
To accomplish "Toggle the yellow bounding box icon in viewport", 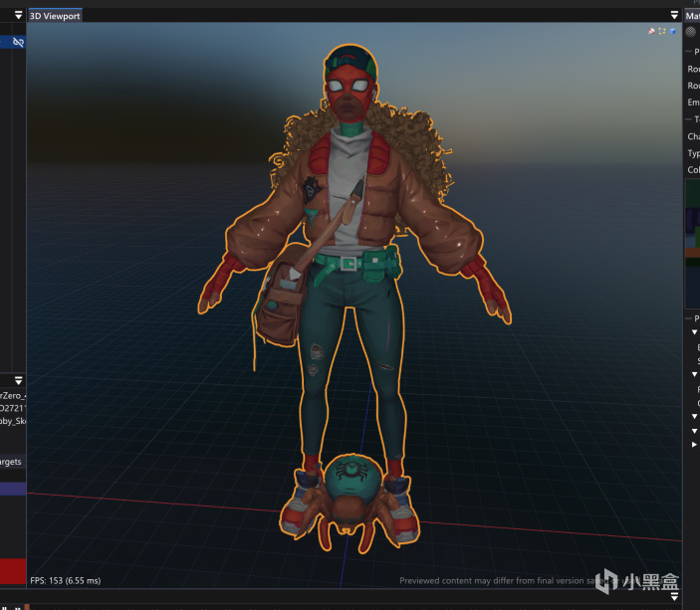I will 661,31.
